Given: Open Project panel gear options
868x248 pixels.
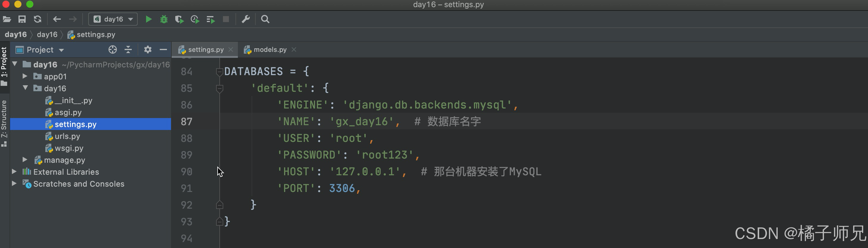Looking at the screenshot, I should point(148,50).
